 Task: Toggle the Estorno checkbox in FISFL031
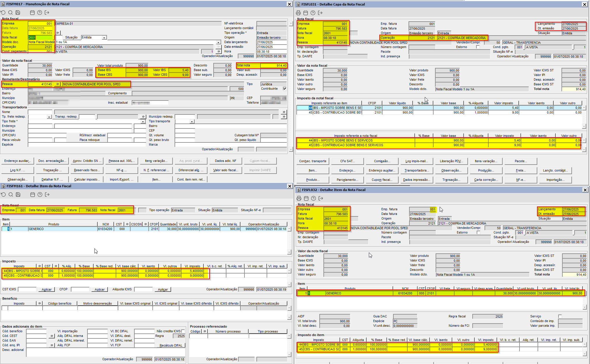click(478, 47)
